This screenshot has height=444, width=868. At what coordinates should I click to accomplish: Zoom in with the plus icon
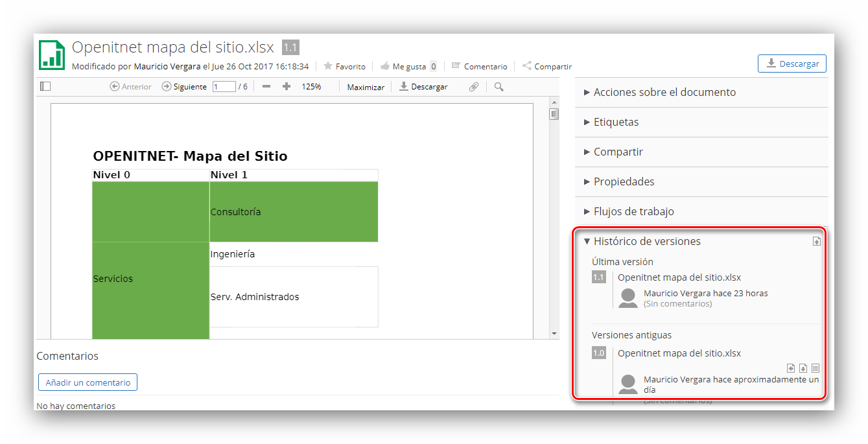click(287, 86)
